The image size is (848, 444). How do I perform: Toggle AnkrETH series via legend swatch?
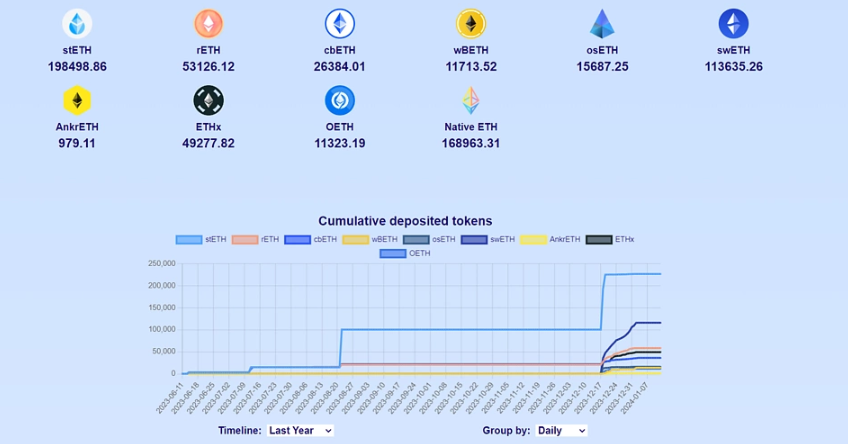coord(533,240)
